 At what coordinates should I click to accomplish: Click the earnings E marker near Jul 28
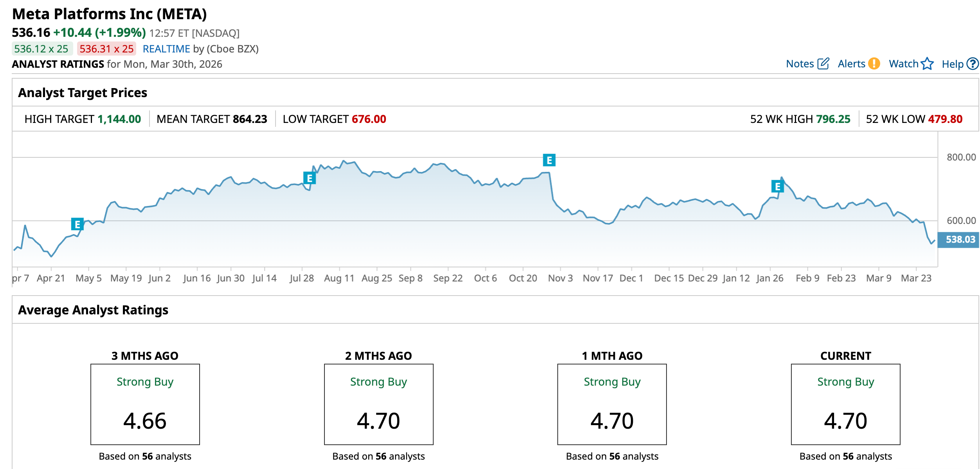(309, 178)
